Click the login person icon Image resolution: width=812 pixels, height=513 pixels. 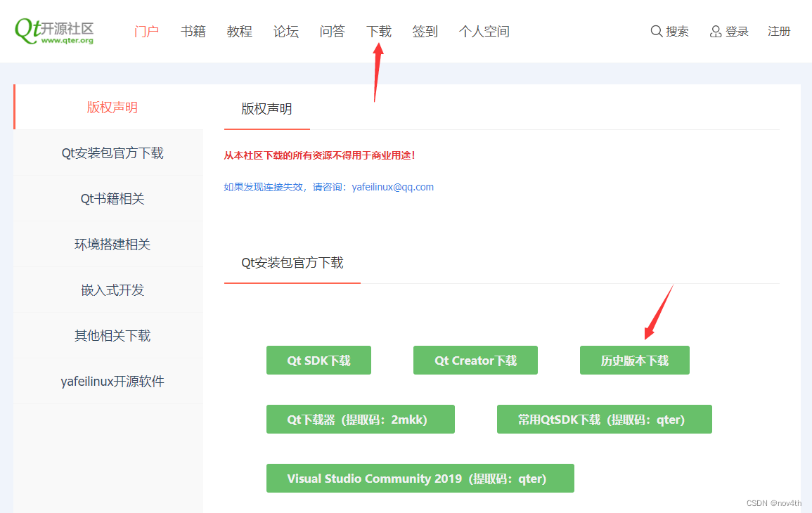point(715,31)
